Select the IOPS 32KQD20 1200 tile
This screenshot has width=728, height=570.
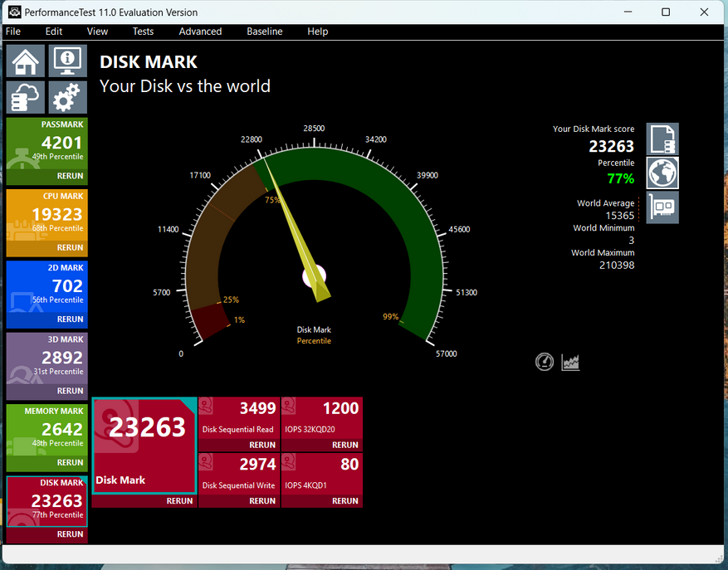(322, 418)
